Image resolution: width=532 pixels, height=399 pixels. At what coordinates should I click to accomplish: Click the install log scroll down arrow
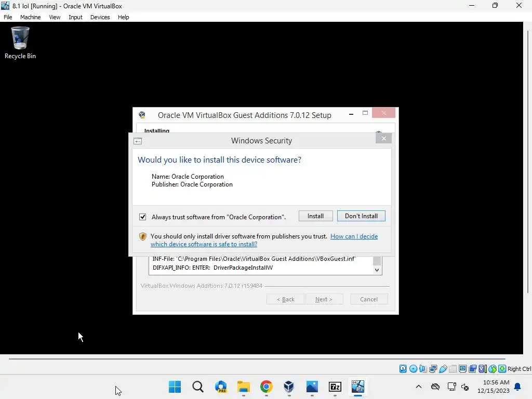377,270
